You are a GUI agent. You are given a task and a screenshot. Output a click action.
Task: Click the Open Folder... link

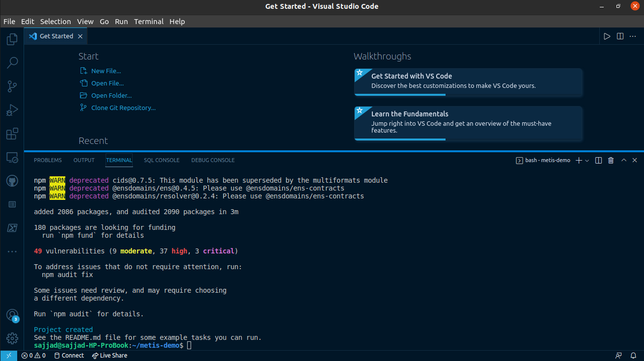(106, 96)
